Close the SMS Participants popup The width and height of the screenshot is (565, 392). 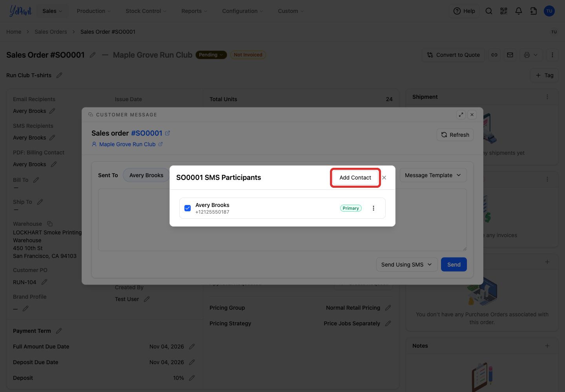coord(384,178)
